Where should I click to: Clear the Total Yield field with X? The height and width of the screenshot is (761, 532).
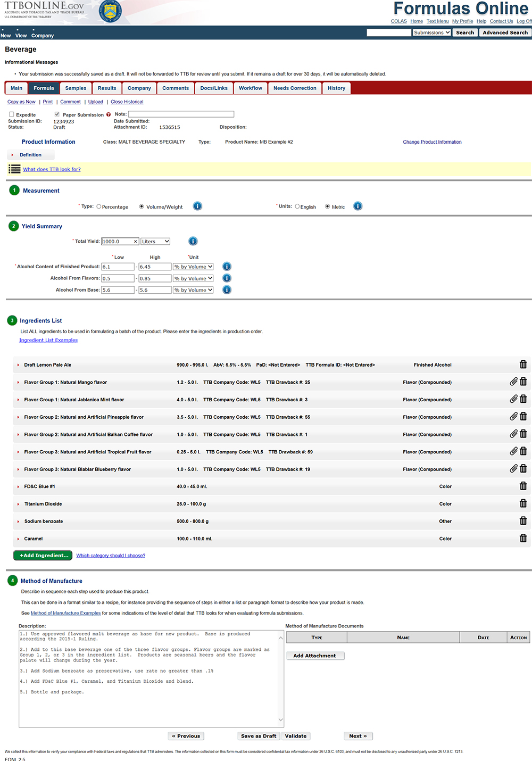(136, 242)
